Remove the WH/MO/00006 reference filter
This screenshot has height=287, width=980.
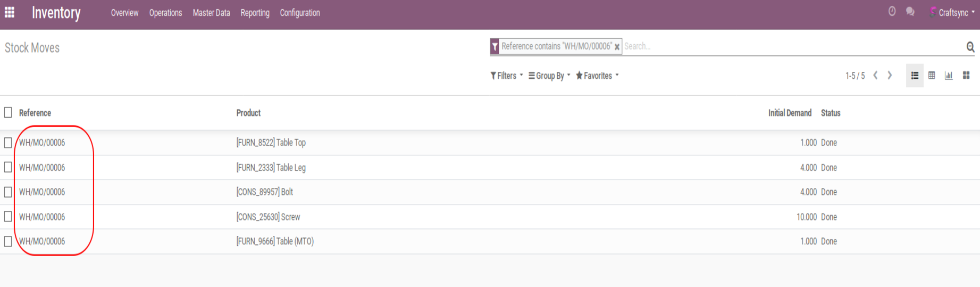(x=617, y=47)
